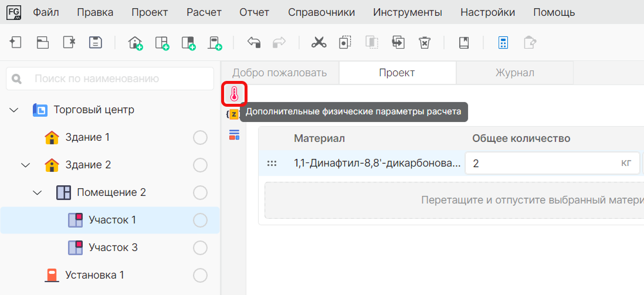Add a section with the section-plus icon
The width and height of the screenshot is (644, 295).
coord(188,43)
